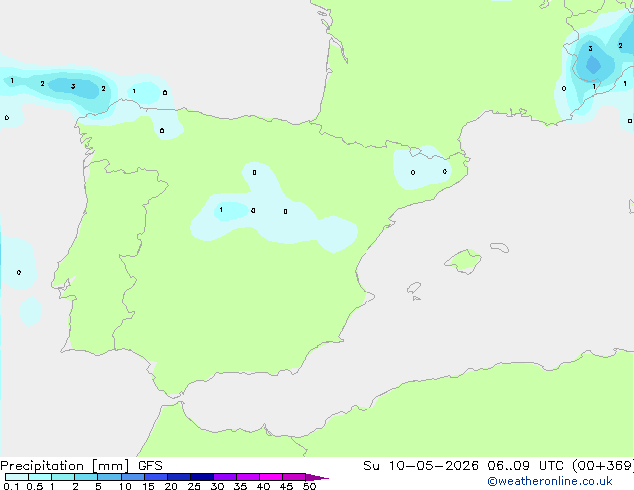
Task: Click the 20–25 mm dark blue legend swatch
Action: tap(179, 477)
